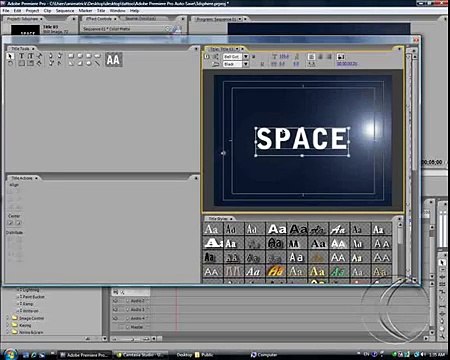The image size is (450, 360).
Task: Click the Title Styles vertical scrollbar
Action: pos(399,253)
